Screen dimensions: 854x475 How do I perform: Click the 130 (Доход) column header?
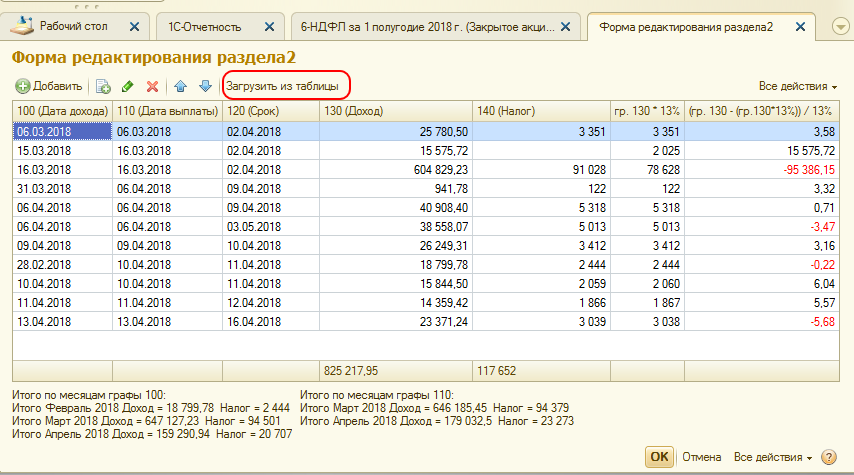(395, 110)
